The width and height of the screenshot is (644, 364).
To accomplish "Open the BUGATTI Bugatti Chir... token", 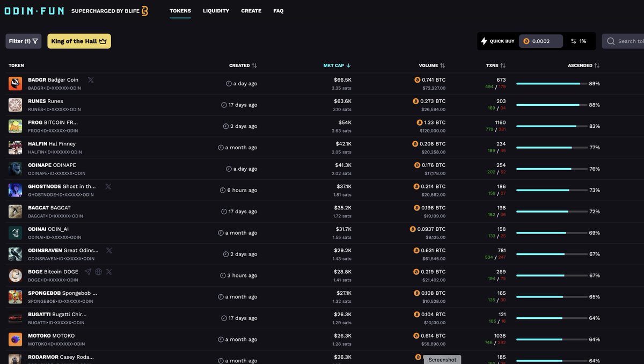I will pos(57,314).
